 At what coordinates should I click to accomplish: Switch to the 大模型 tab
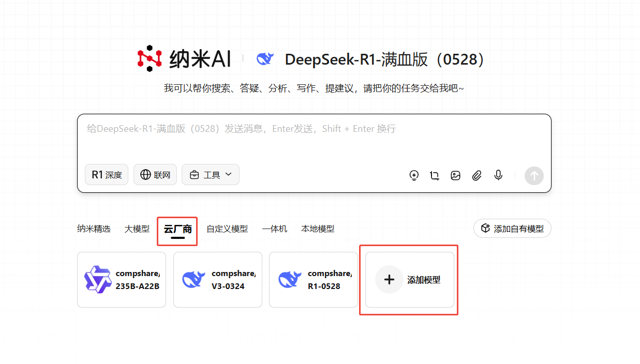coord(137,229)
